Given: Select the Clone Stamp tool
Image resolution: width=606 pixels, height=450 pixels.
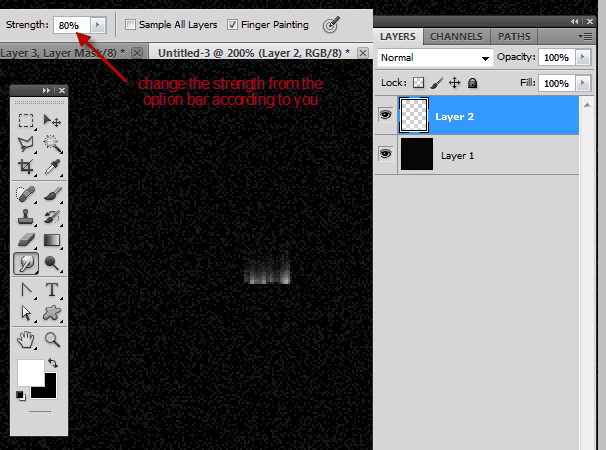Looking at the screenshot, I should (x=26, y=217).
